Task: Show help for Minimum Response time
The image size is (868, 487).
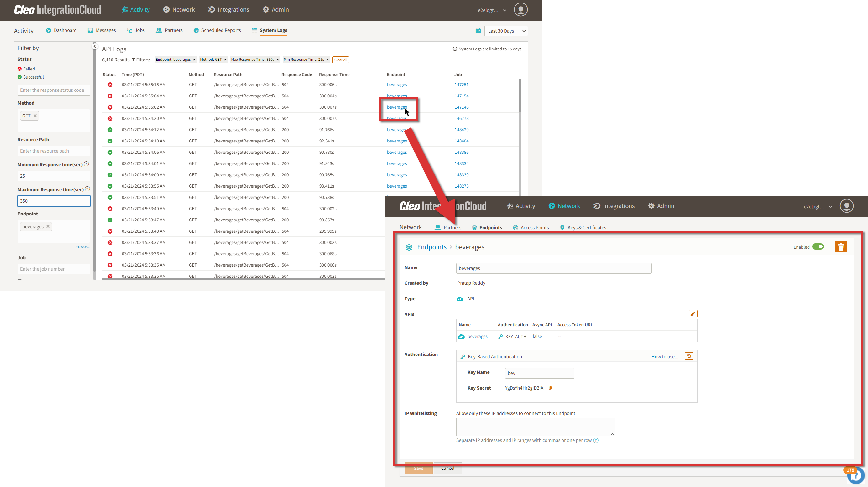Action: click(86, 164)
